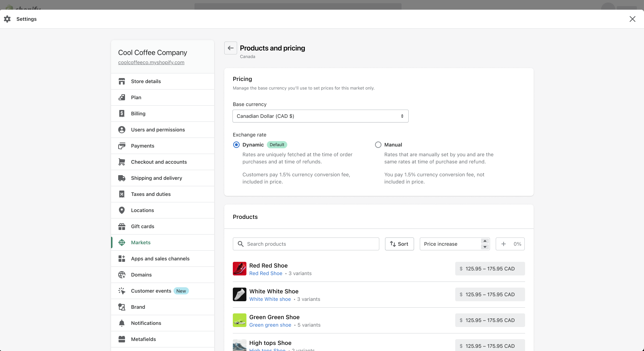Click the Gift cards present icon
644x351 pixels.
(122, 226)
